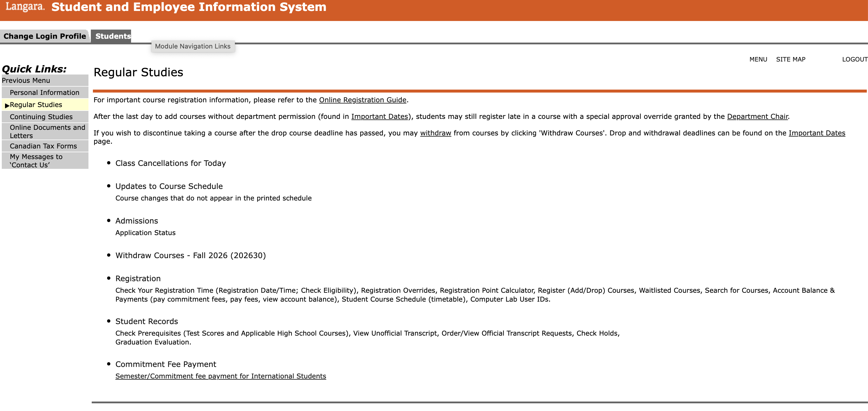
Task: Open the Registration menu item
Action: 138,279
